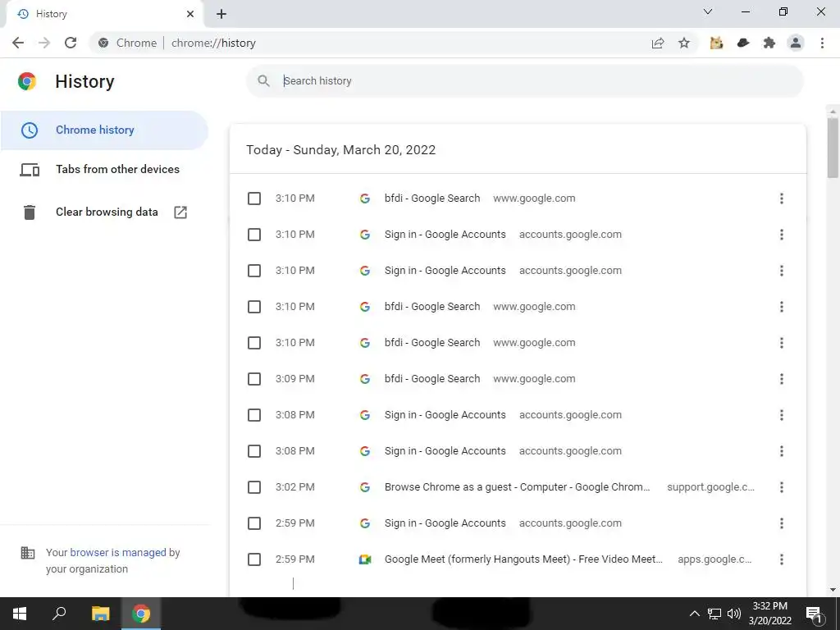The height and width of the screenshot is (630, 840).
Task: Open the 2:59 PM Sign in - Google Accounts entry
Action: point(445,523)
